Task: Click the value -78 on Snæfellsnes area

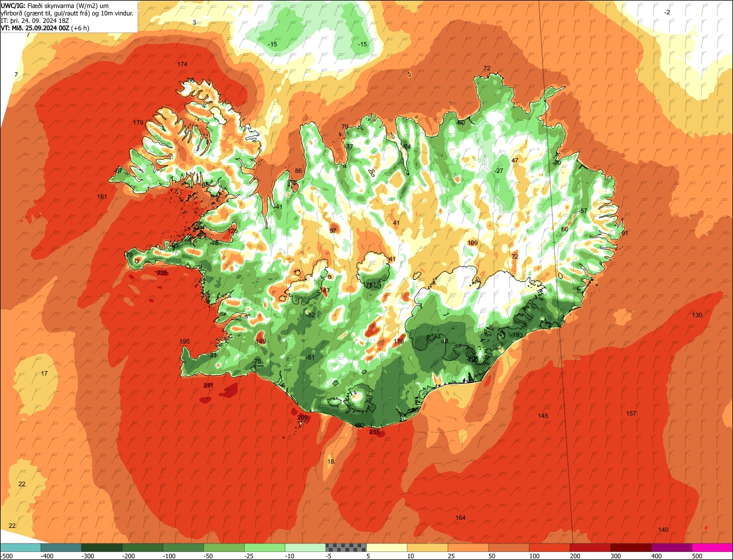Action: point(214,243)
